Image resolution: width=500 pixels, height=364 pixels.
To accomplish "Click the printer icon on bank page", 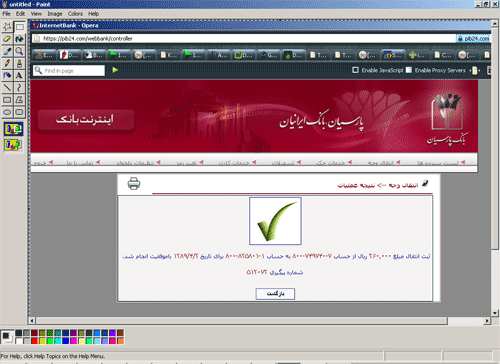I will tap(134, 183).
